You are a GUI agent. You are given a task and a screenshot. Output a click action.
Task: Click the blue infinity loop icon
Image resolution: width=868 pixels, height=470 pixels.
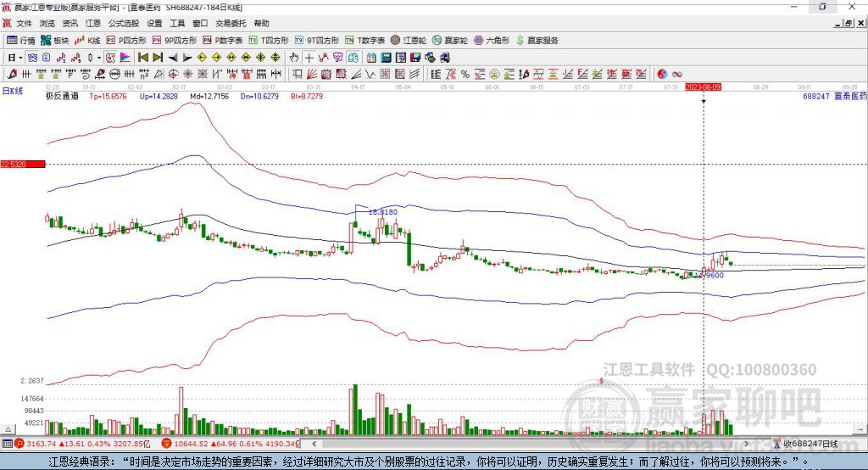(677, 75)
